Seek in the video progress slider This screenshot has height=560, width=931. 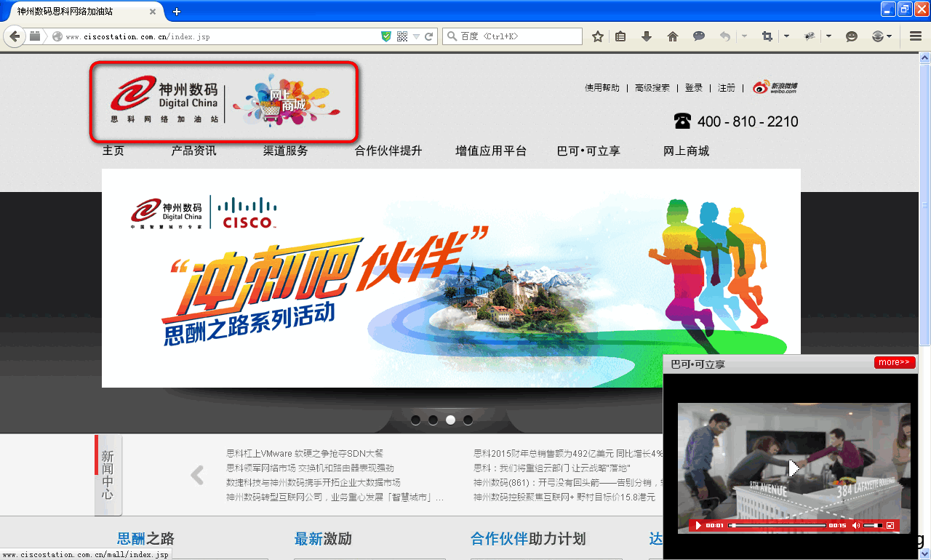click(777, 525)
